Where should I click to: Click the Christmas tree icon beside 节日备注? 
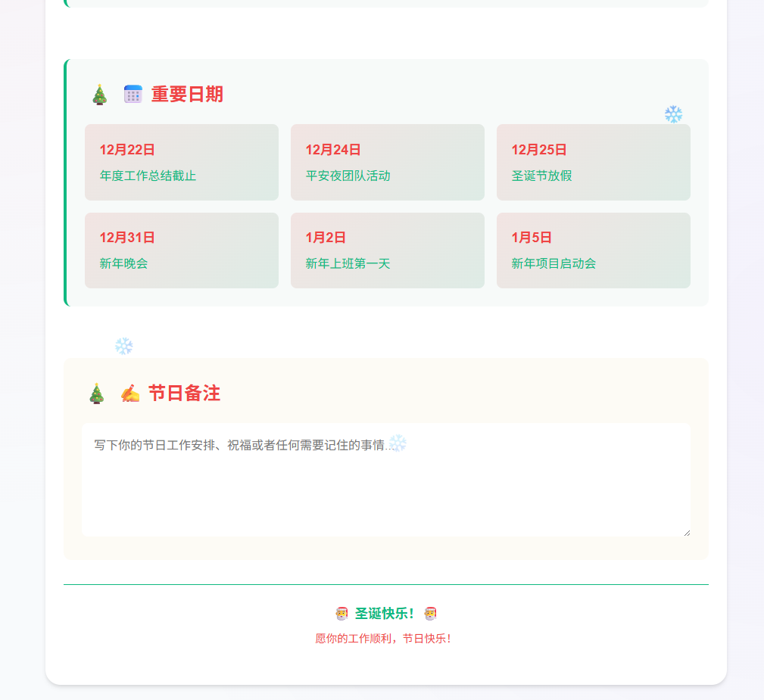point(96,393)
